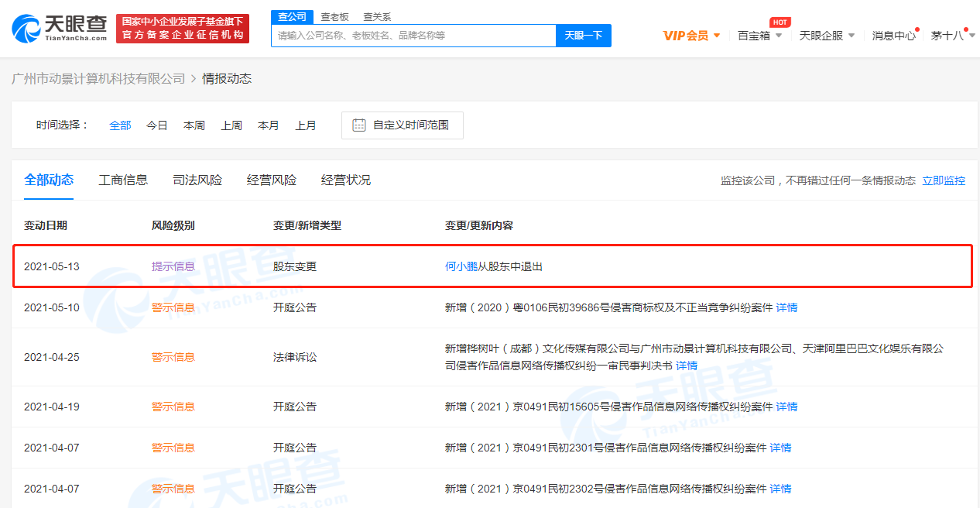Click the calendar icon for custom range

click(x=359, y=125)
